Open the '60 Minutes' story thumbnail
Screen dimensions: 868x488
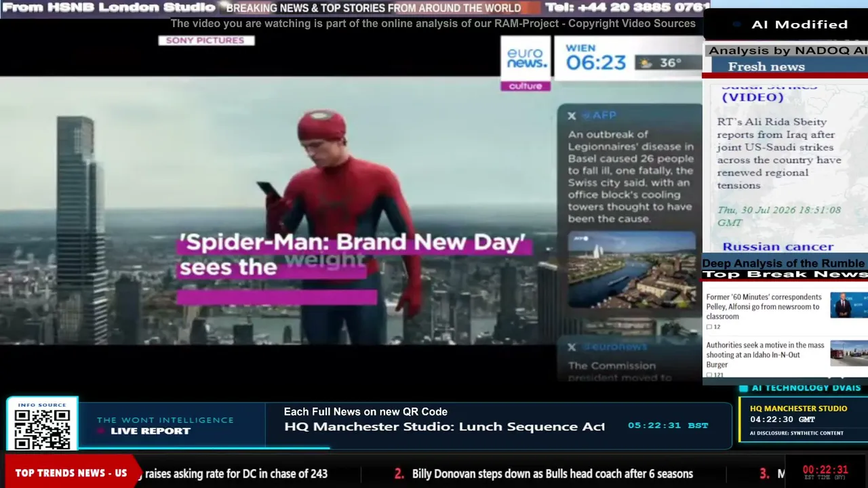[x=848, y=305]
